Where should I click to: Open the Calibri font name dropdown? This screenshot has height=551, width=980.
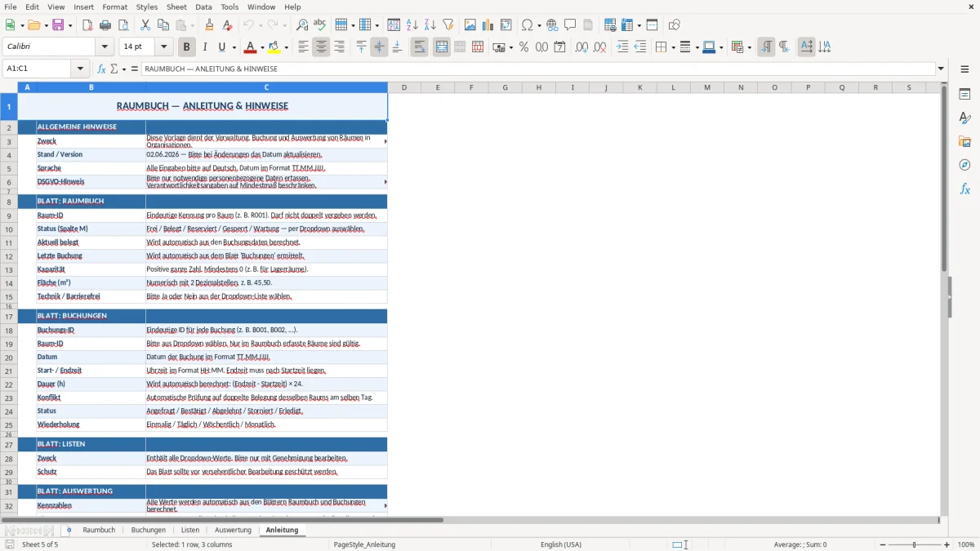(104, 47)
